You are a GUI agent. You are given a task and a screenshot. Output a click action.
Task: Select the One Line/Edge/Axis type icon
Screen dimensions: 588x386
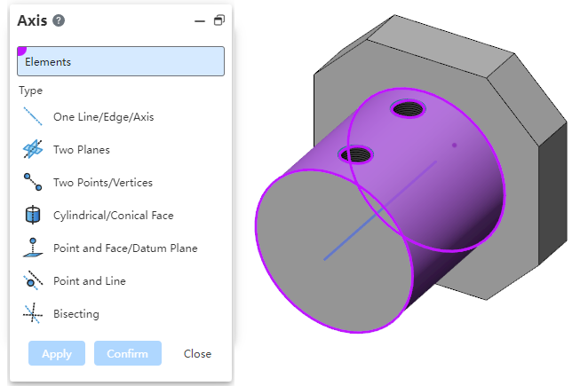point(32,116)
